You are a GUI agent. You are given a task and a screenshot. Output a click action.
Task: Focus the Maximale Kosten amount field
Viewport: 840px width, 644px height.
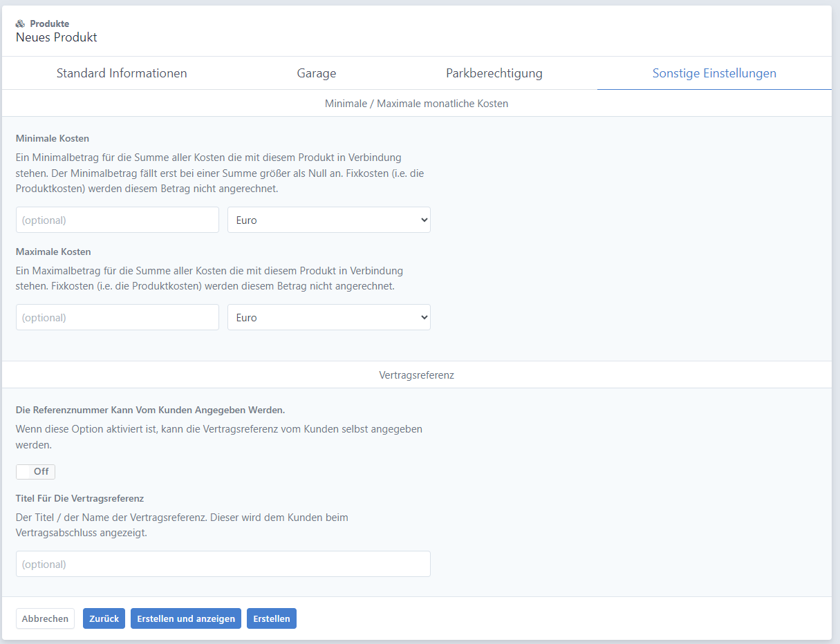[x=118, y=317]
